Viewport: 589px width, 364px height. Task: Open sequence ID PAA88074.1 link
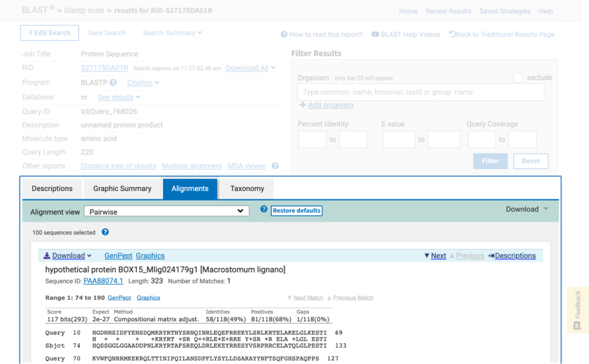click(103, 281)
